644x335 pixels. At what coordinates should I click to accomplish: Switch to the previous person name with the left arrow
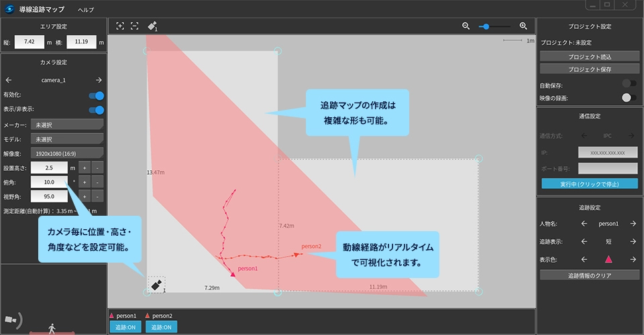(584, 224)
